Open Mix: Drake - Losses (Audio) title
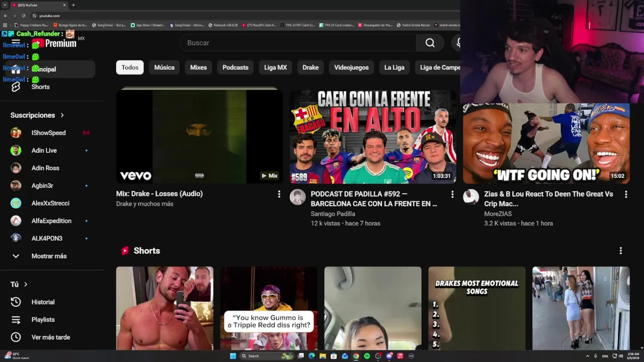644x362 pixels. pyautogui.click(x=159, y=194)
